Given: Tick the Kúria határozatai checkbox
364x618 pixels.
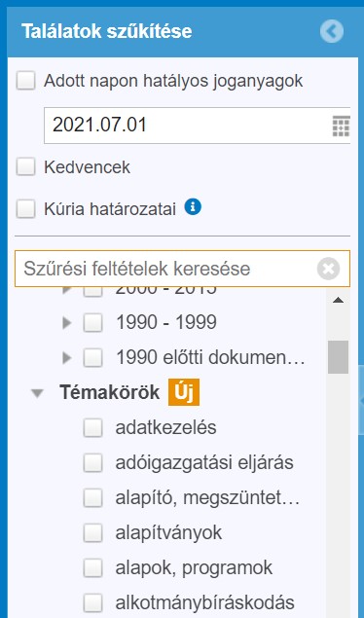Looking at the screenshot, I should tap(25, 209).
